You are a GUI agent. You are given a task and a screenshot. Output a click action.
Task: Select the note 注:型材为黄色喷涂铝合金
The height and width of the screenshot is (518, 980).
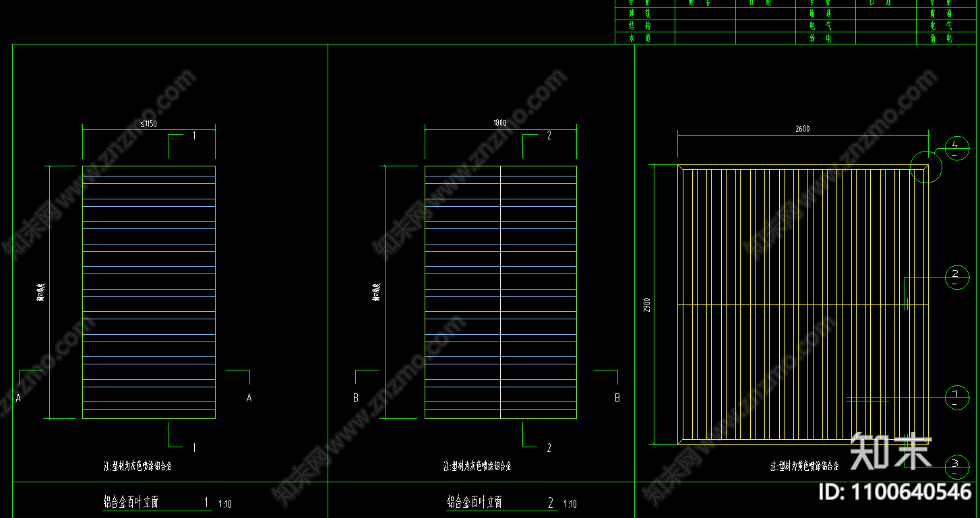[x=805, y=465]
